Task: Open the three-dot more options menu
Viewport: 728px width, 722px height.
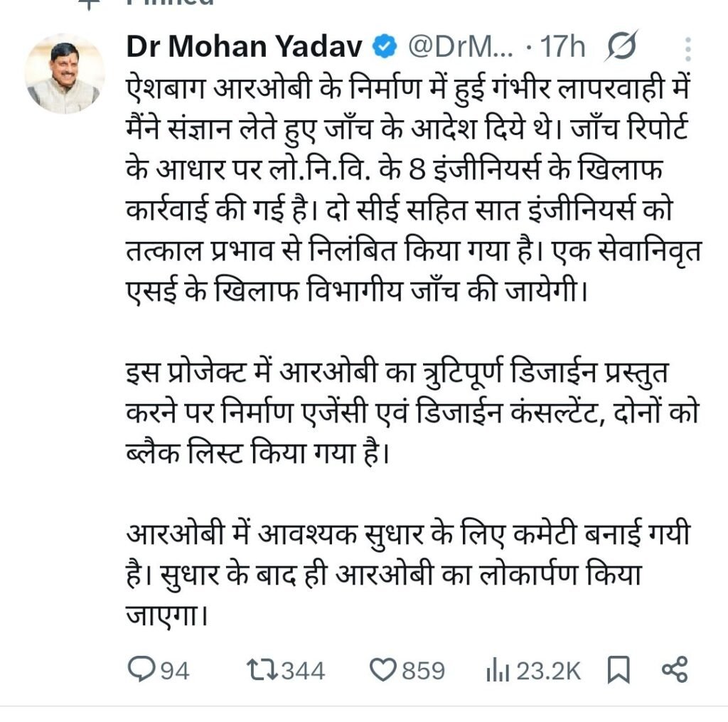Action: coord(687,50)
